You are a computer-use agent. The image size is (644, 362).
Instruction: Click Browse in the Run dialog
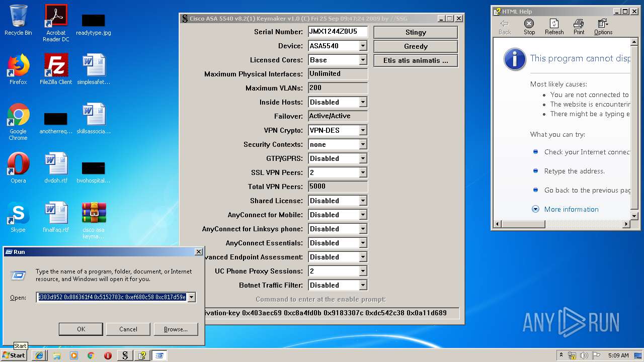[176, 329]
